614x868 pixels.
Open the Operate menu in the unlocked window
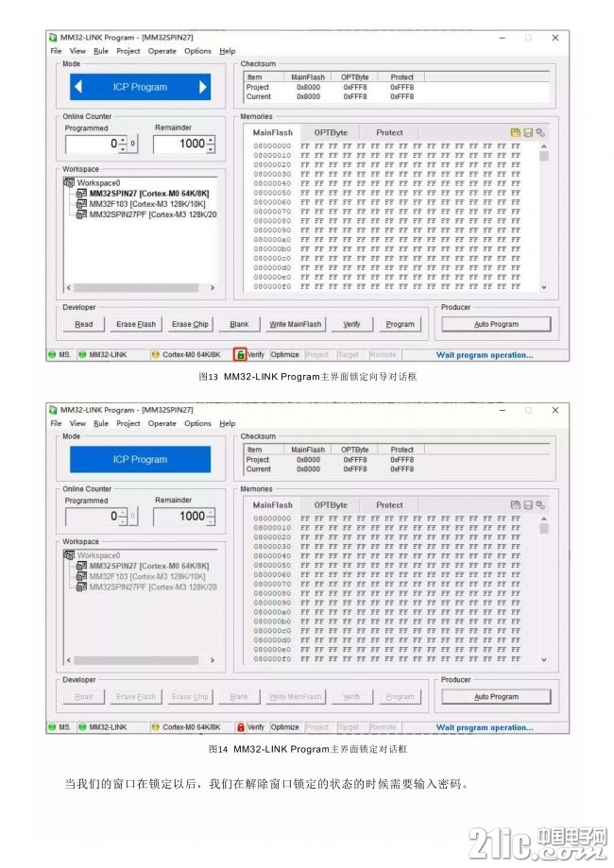pyautogui.click(x=162, y=51)
